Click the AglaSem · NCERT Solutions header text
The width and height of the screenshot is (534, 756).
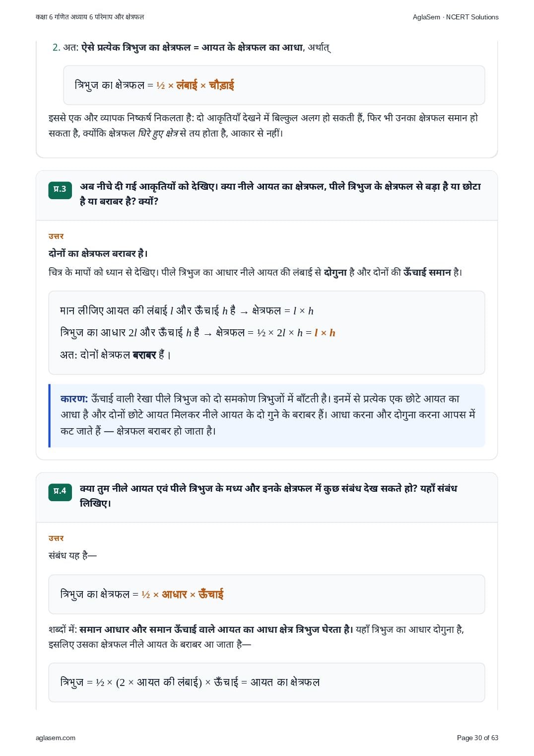pyautogui.click(x=456, y=17)
